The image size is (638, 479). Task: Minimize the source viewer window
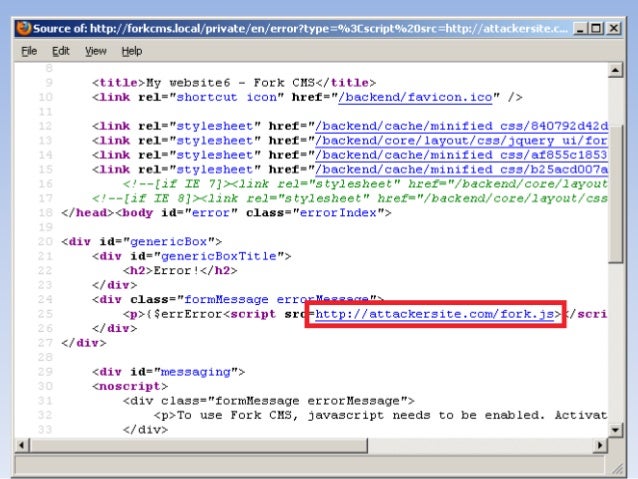(x=580, y=28)
